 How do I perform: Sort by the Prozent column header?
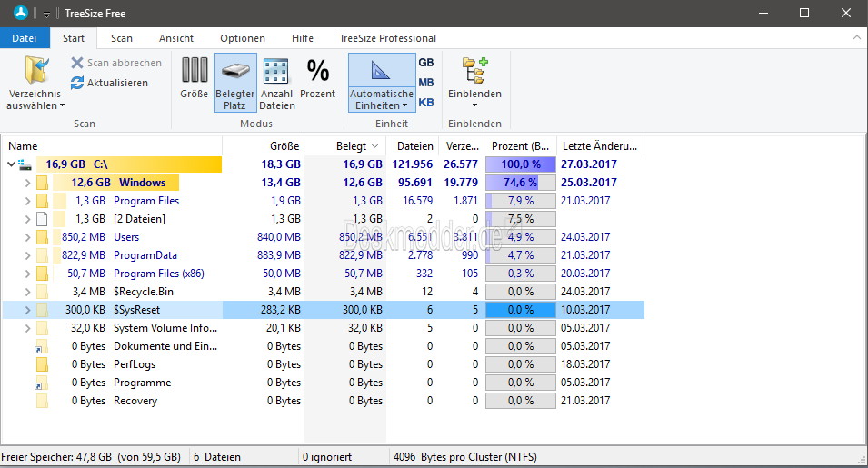(x=521, y=146)
